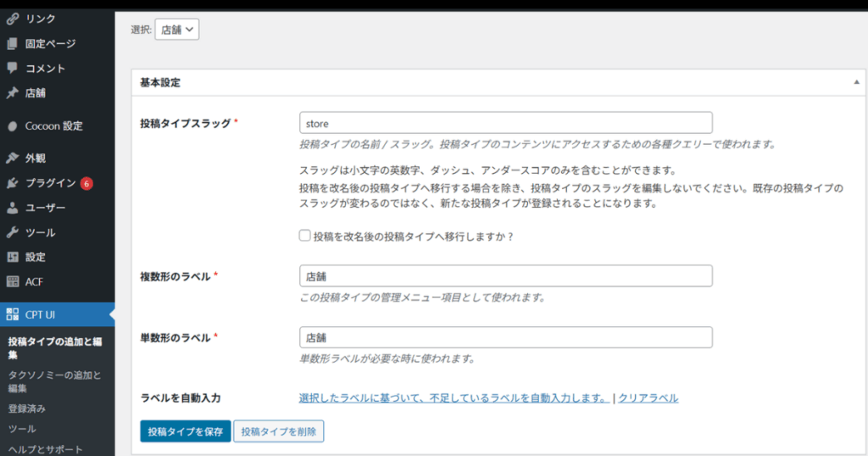868x456 pixels.
Task: Click the 外観 paintbrush icon
Action: (x=12, y=158)
